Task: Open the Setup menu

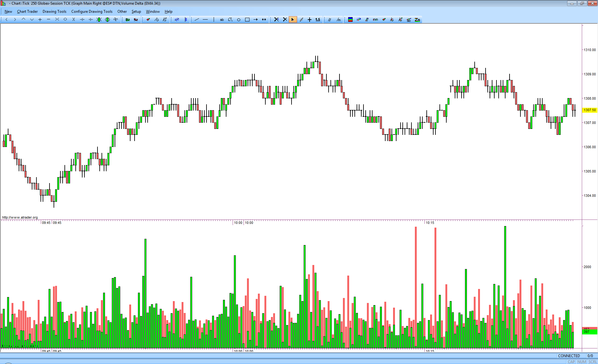Action: (136, 12)
